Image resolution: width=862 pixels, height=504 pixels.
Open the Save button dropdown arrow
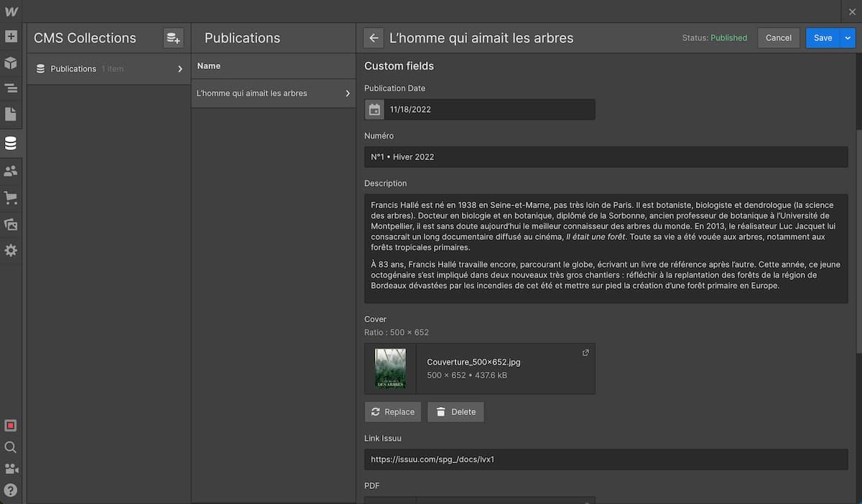848,38
